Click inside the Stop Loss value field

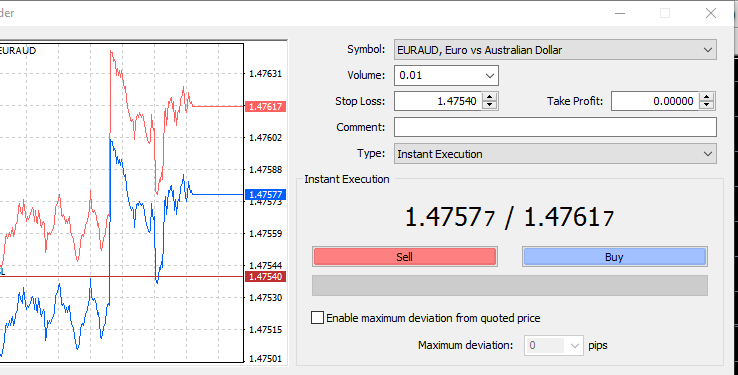point(439,101)
